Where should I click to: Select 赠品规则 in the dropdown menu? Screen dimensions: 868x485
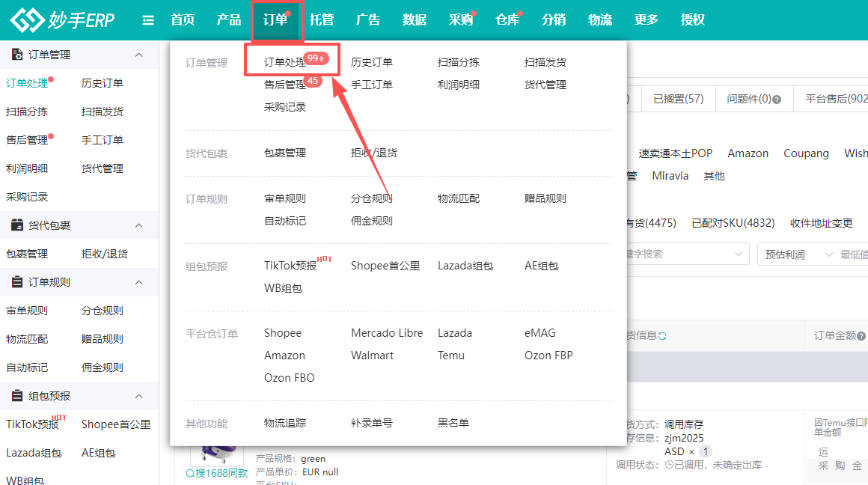tap(545, 198)
